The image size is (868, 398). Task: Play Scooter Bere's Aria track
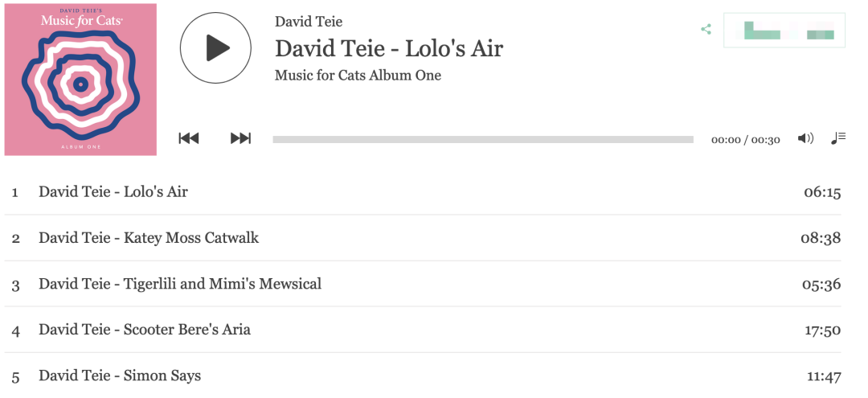[x=145, y=330]
